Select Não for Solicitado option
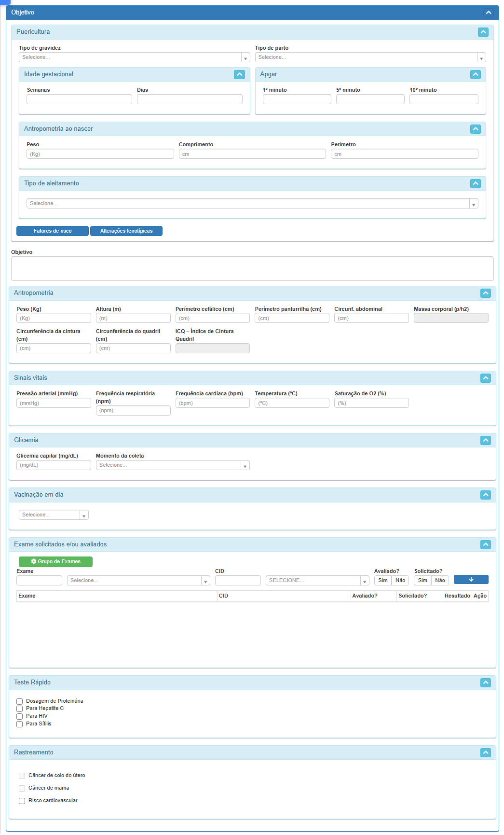504x835 pixels. click(x=440, y=580)
